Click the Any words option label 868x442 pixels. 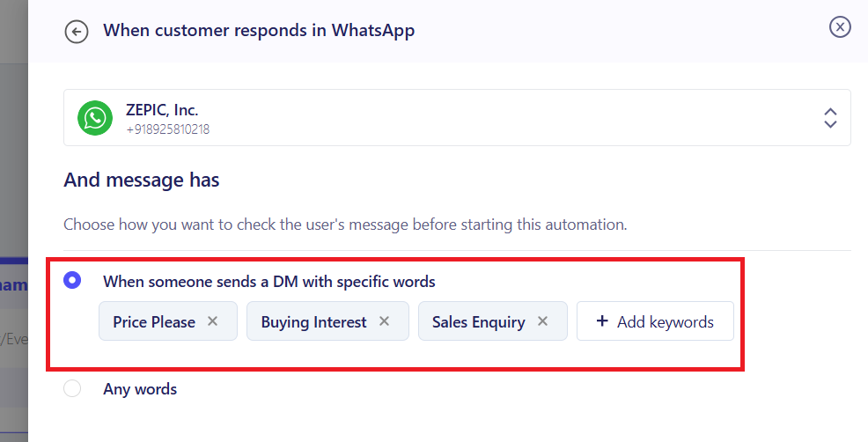140,388
